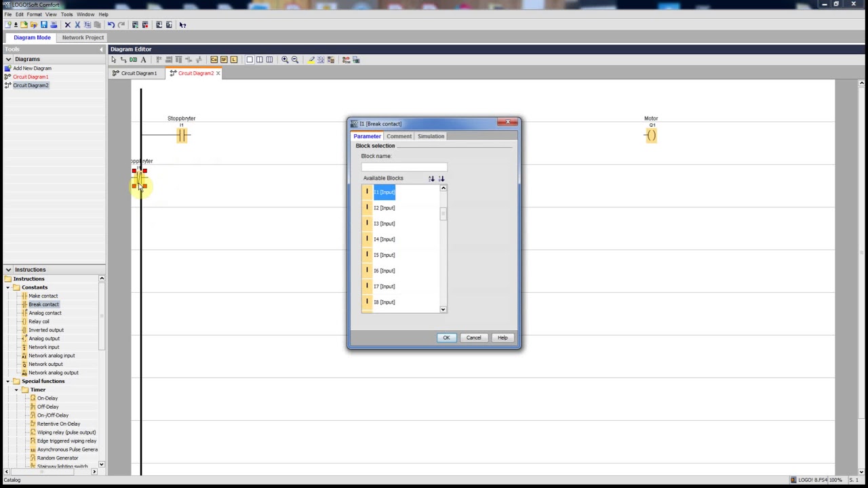Click the instructions tree scroll-down arrow
This screenshot has height=488, width=868.
coord(102,465)
